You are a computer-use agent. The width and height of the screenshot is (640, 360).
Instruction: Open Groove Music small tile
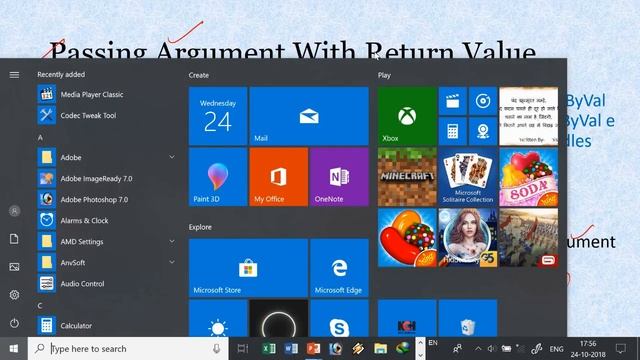pos(483,101)
